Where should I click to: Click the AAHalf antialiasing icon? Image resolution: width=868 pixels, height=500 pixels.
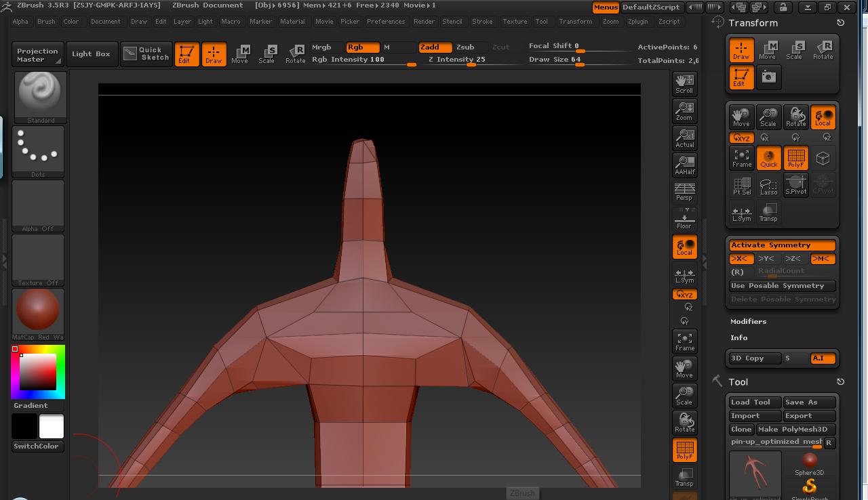[684, 165]
